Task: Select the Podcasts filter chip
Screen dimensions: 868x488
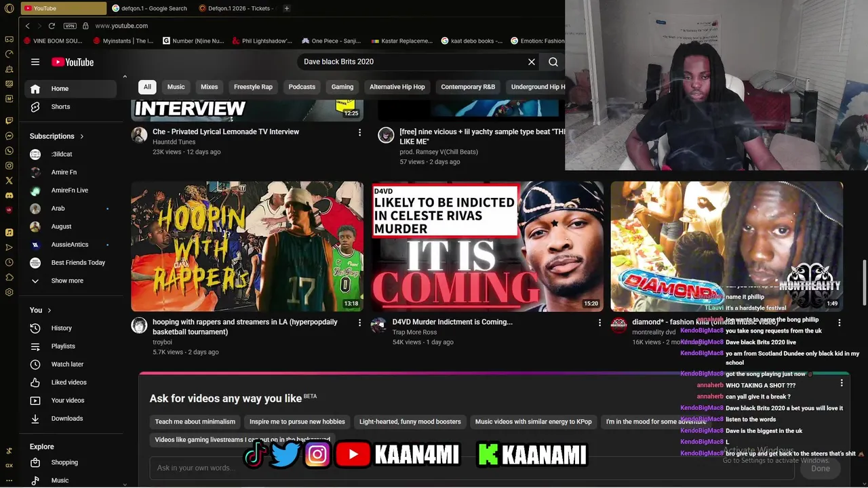Action: point(302,87)
